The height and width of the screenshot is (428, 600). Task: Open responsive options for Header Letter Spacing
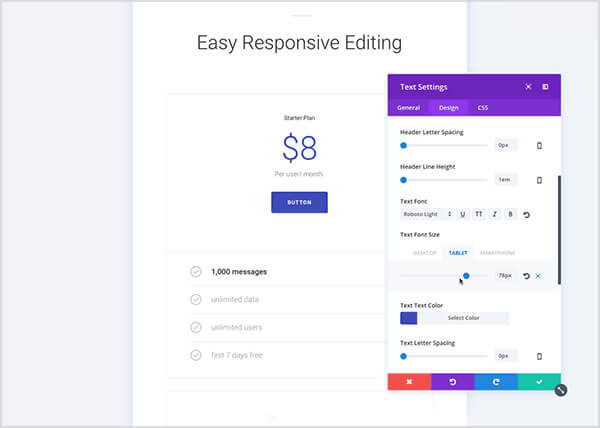pyautogui.click(x=539, y=145)
